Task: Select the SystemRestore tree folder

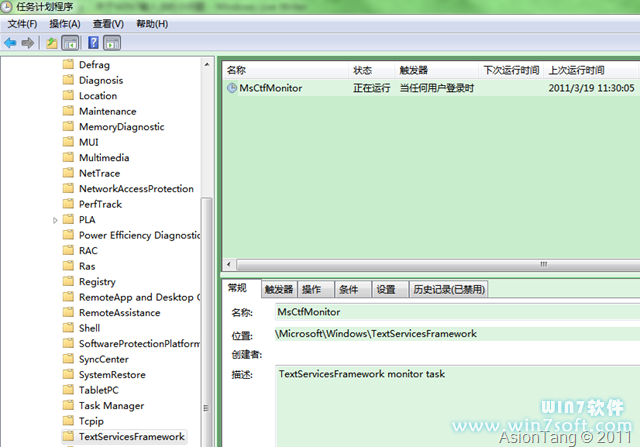Action: coord(112,375)
